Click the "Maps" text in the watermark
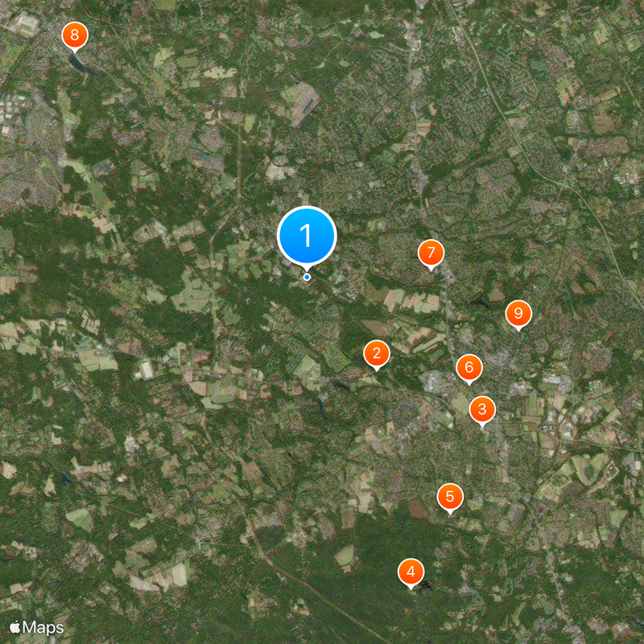Image resolution: width=644 pixels, height=644 pixels. [43, 628]
